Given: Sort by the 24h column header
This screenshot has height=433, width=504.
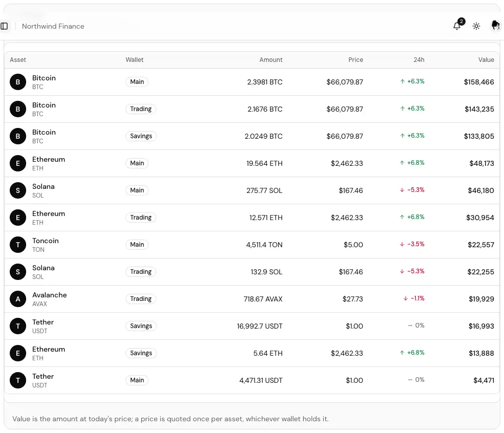Looking at the screenshot, I should point(419,60).
